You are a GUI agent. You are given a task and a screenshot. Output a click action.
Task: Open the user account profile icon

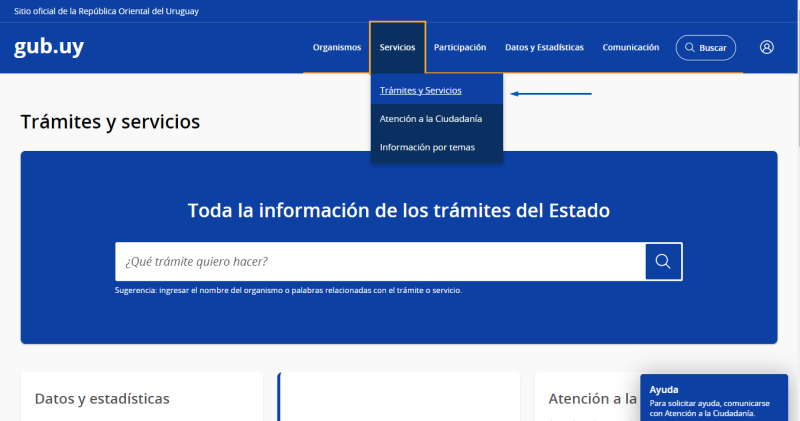(x=766, y=47)
